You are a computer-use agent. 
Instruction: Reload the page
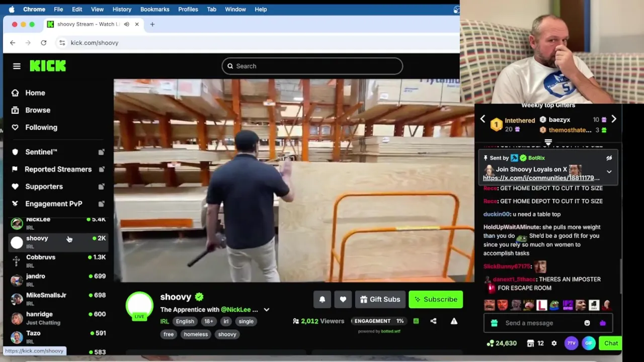coord(44,43)
